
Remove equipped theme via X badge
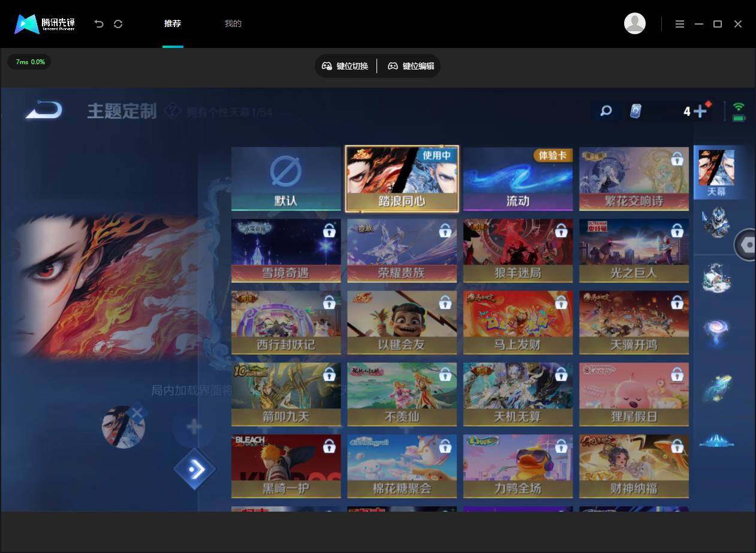pyautogui.click(x=137, y=413)
